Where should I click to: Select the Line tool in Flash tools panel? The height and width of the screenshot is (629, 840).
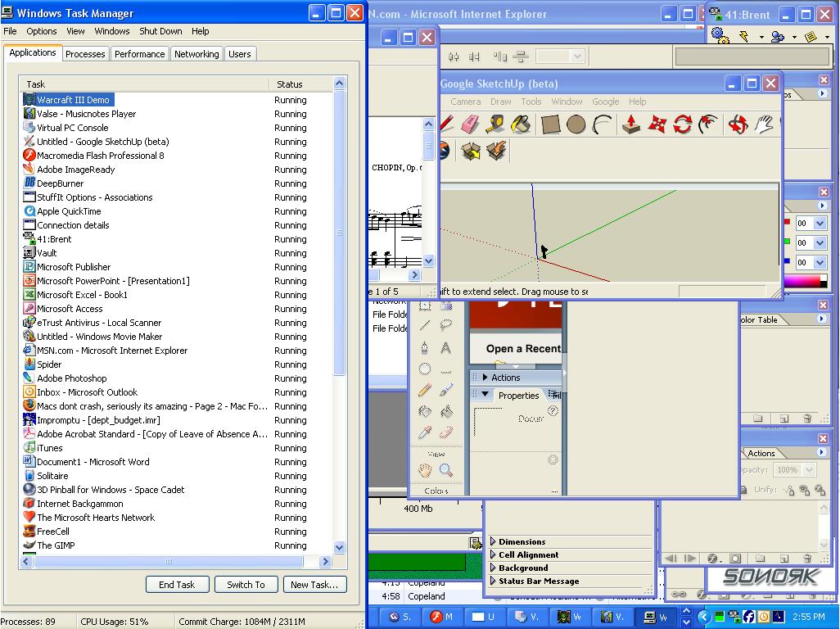[425, 325]
